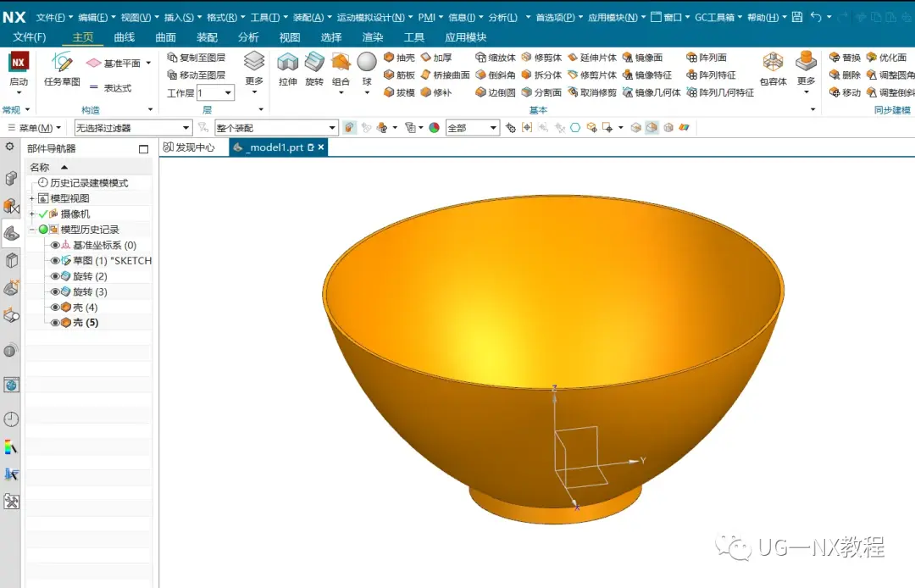
Task: Close the _model1.prt tab
Action: [321, 147]
